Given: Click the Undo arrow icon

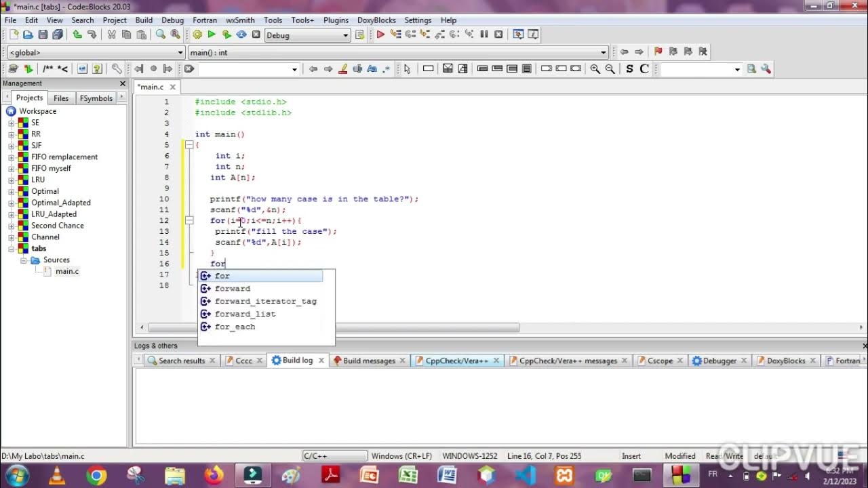Looking at the screenshot, I should point(77,35).
